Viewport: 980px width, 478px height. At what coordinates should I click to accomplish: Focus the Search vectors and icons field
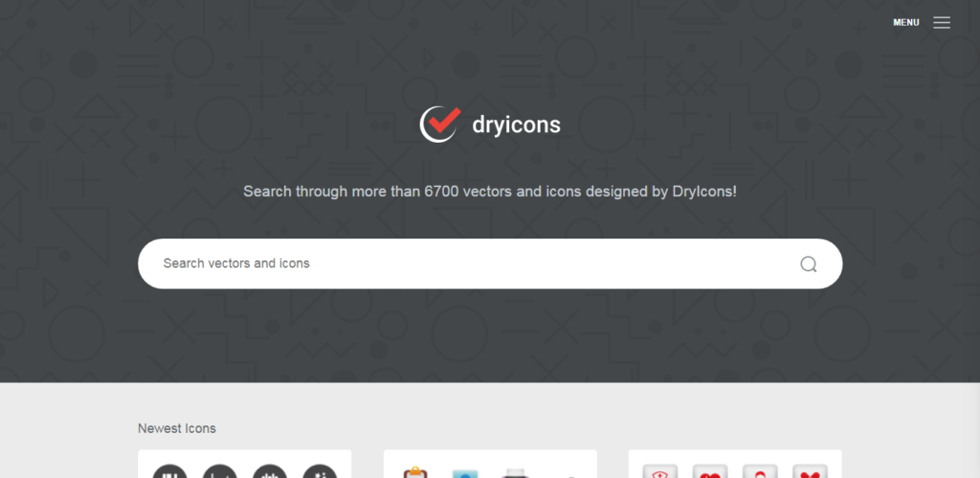[x=490, y=263]
